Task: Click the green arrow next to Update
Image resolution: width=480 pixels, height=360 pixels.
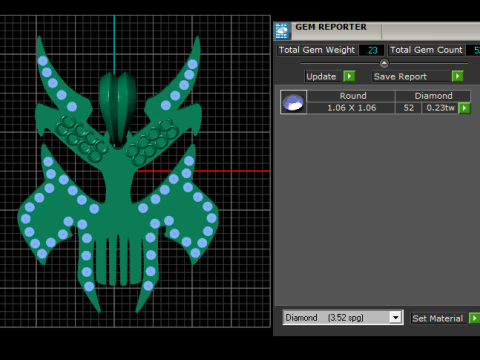Action: tap(349, 76)
